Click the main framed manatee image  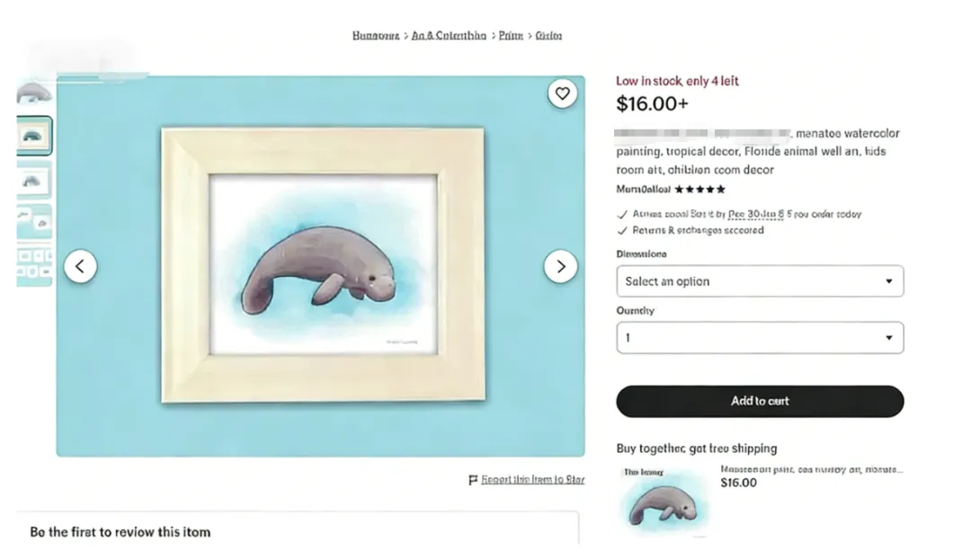322,266
